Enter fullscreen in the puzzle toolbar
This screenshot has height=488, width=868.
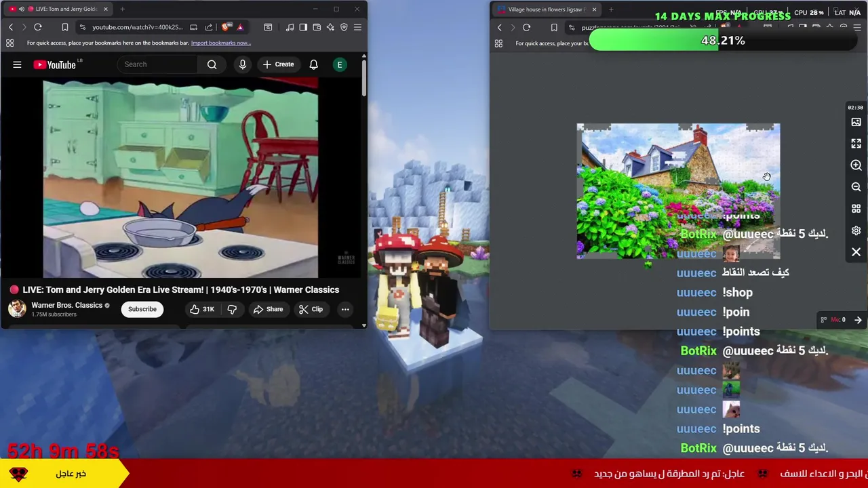(x=856, y=144)
